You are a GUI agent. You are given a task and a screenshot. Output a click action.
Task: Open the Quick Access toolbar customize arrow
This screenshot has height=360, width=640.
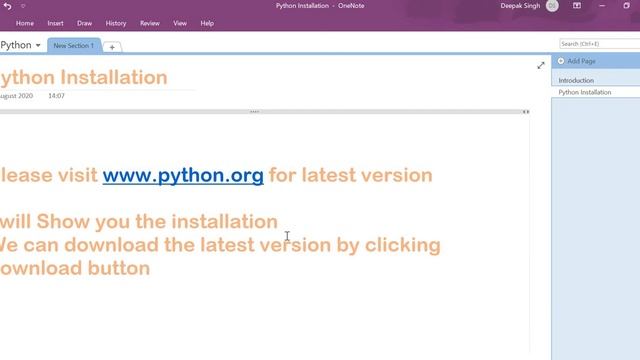pos(23,6)
